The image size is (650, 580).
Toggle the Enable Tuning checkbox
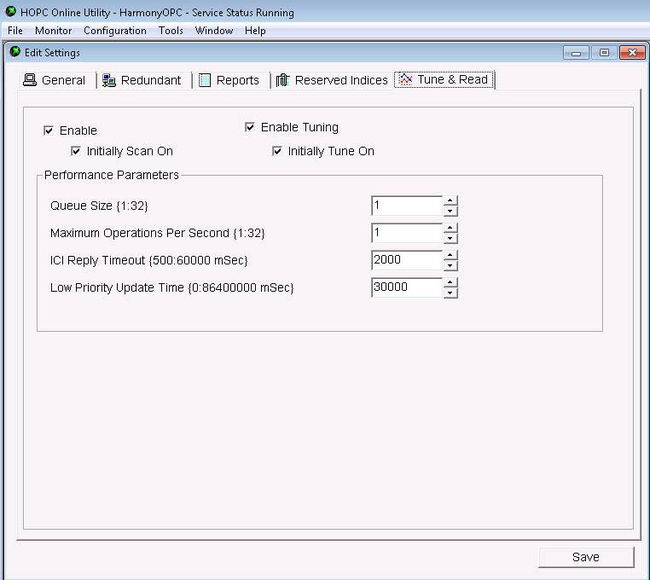pyautogui.click(x=250, y=127)
